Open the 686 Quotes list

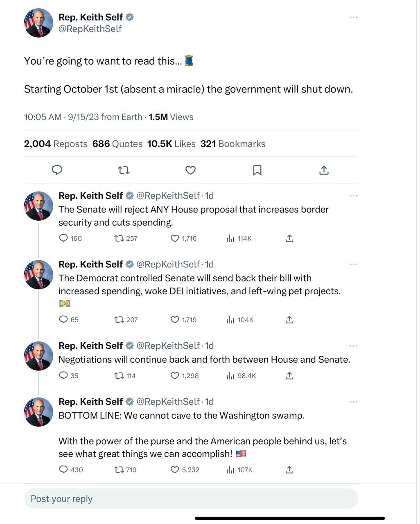[x=117, y=144]
